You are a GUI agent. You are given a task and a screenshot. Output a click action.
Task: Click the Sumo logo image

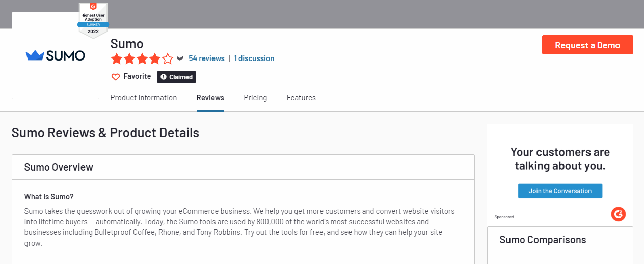(56, 55)
